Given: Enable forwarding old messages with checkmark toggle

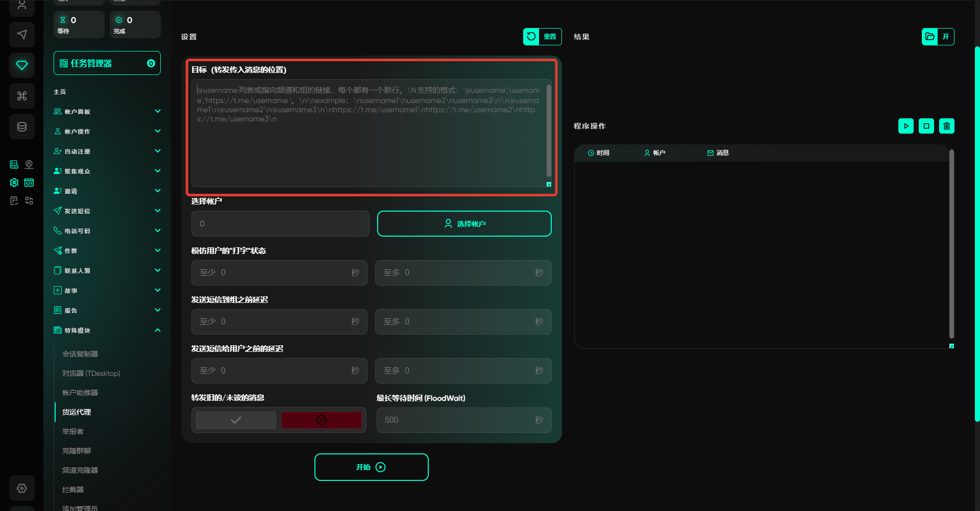Looking at the screenshot, I should (236, 420).
